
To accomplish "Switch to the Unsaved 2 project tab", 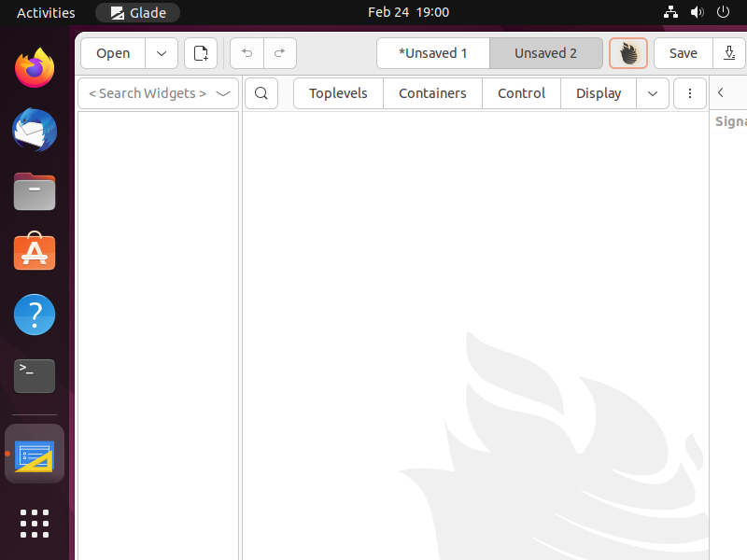I will coord(546,53).
